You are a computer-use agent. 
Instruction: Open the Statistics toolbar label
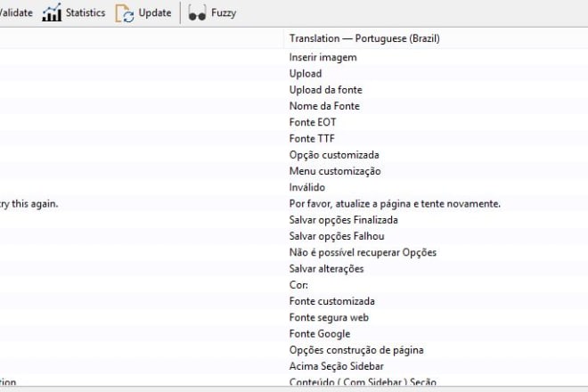point(86,12)
